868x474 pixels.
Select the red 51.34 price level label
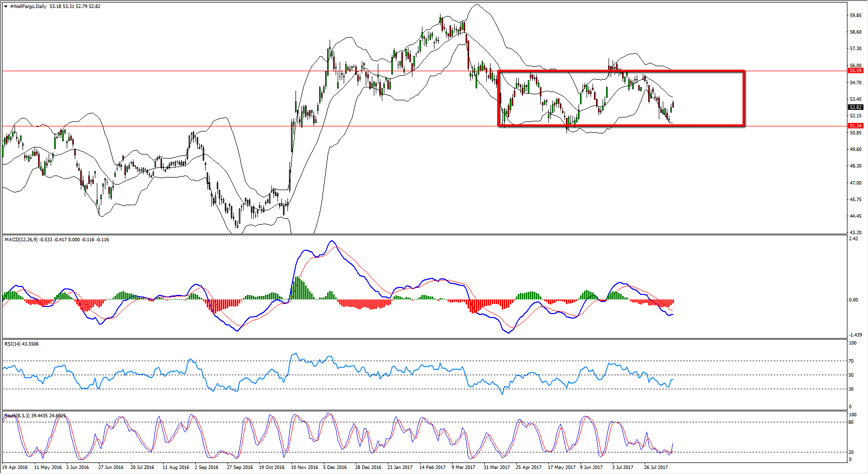point(855,126)
